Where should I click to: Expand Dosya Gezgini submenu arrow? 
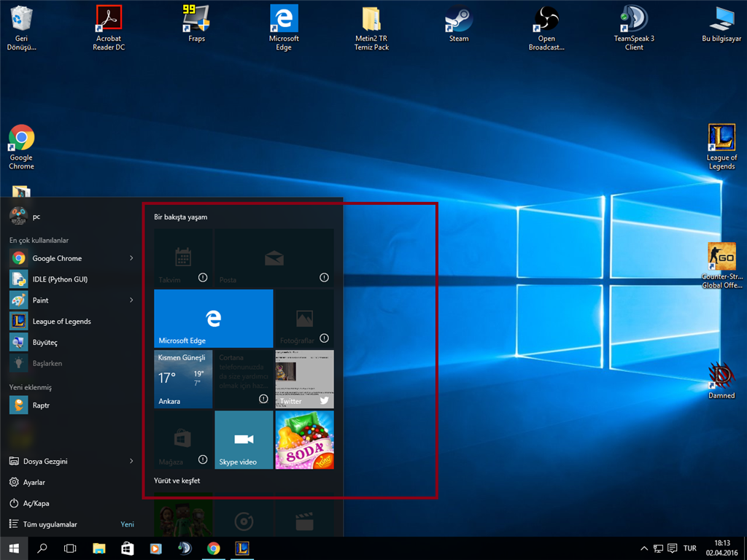point(131,461)
